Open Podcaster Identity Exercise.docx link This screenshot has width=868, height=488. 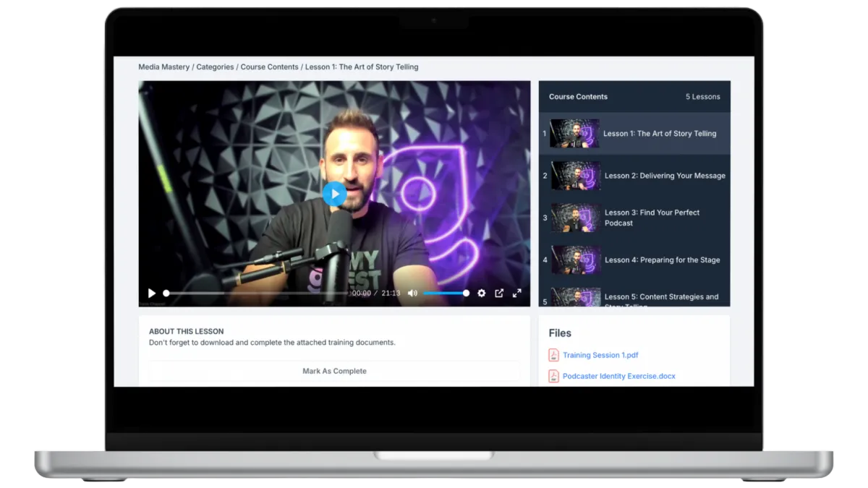pos(619,376)
